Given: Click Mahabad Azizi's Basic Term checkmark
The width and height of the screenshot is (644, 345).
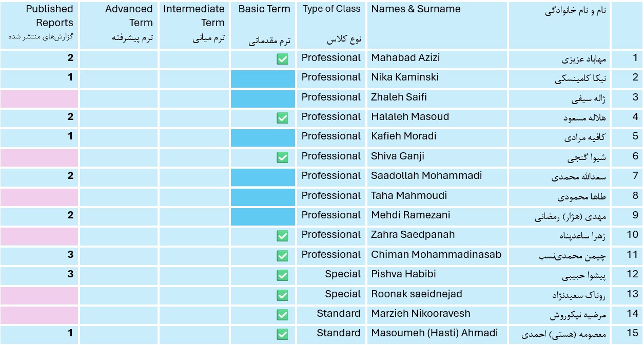Looking at the screenshot, I should coord(282,59).
